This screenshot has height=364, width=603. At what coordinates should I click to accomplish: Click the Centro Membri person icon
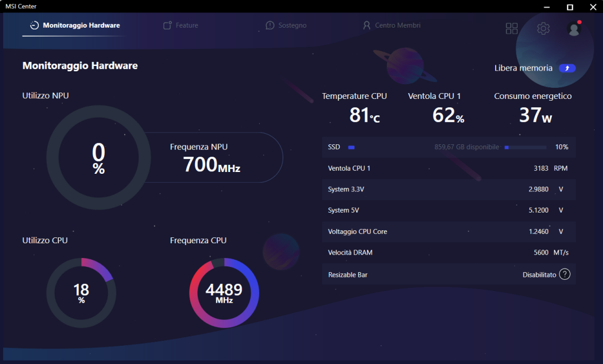pyautogui.click(x=366, y=25)
